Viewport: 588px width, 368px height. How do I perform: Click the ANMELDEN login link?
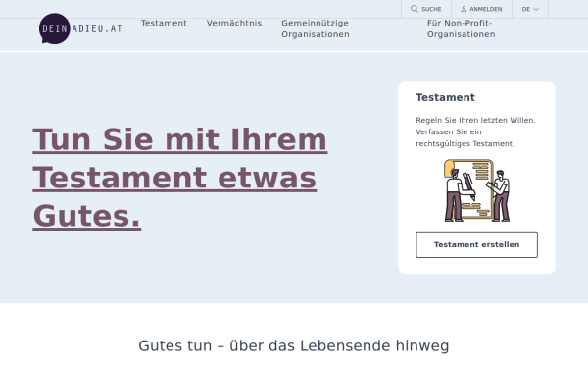(x=481, y=9)
